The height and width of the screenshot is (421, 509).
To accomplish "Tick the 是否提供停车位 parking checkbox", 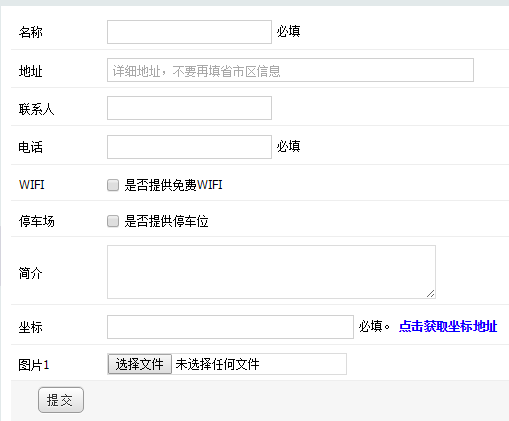I will [113, 221].
